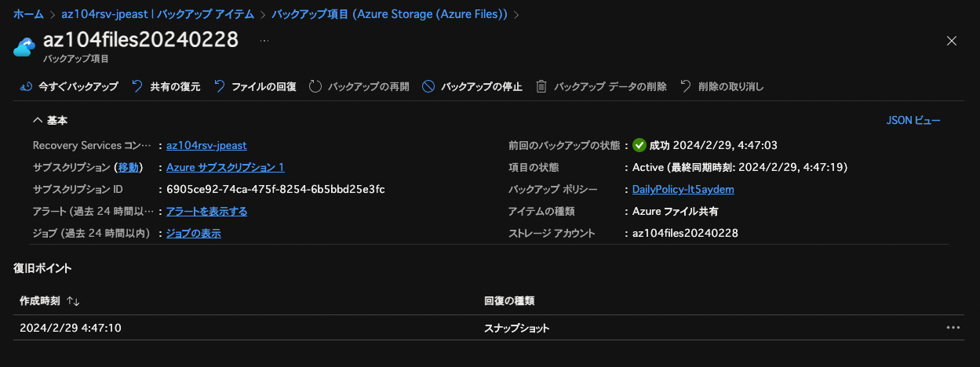Image resolution: width=980 pixels, height=367 pixels.
Task: Open the JSON ビュー link
Action: (x=913, y=121)
